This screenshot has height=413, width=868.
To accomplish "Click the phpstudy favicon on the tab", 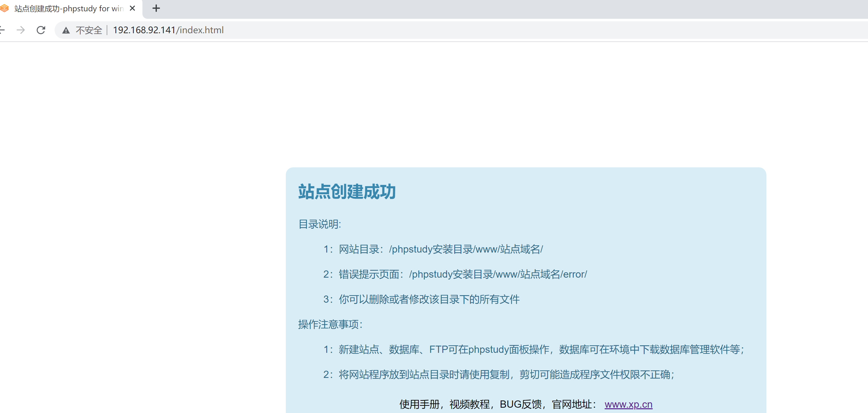I will pyautogui.click(x=5, y=8).
